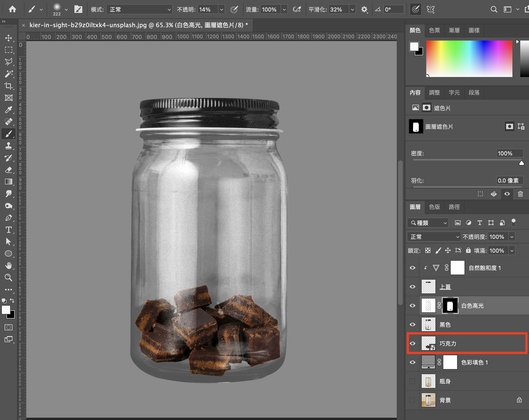This screenshot has width=529, height=420.
Task: Open the brush preset picker arrow
Action: (x=66, y=10)
